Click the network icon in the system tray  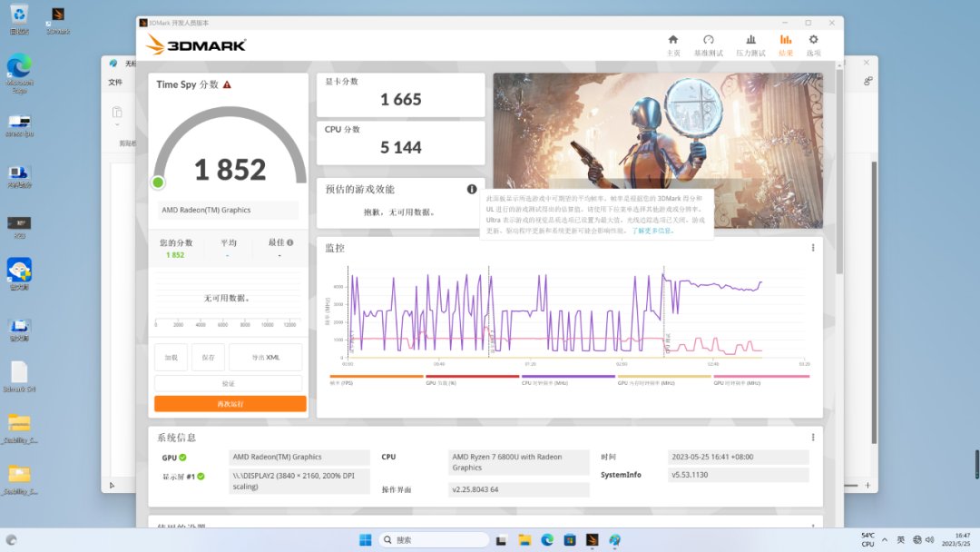tap(916, 540)
